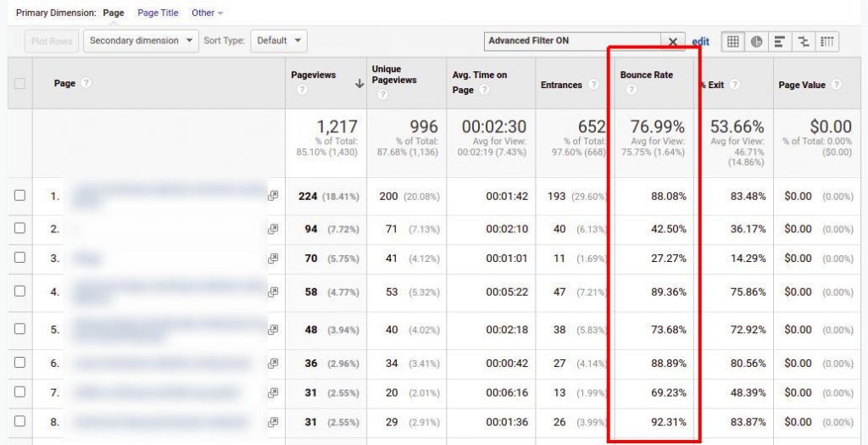Screen dimensions: 868x445
Task: Open row 1 page link in new window
Action: pos(273,196)
